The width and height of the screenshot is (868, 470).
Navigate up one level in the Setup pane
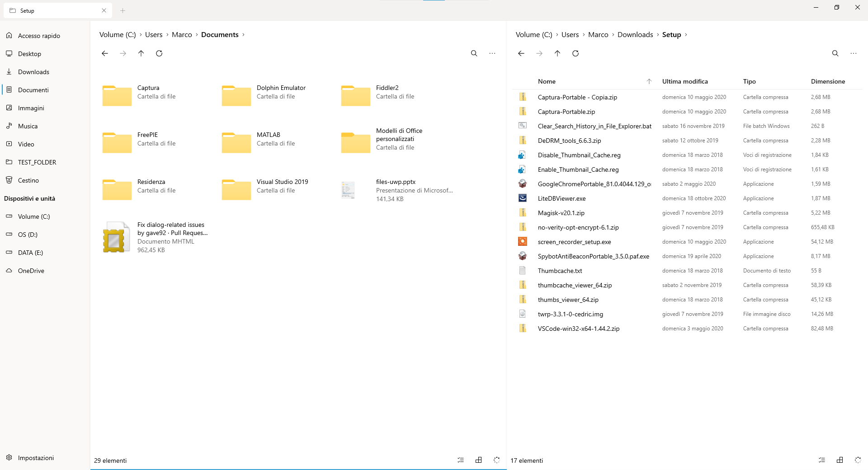[x=557, y=53]
